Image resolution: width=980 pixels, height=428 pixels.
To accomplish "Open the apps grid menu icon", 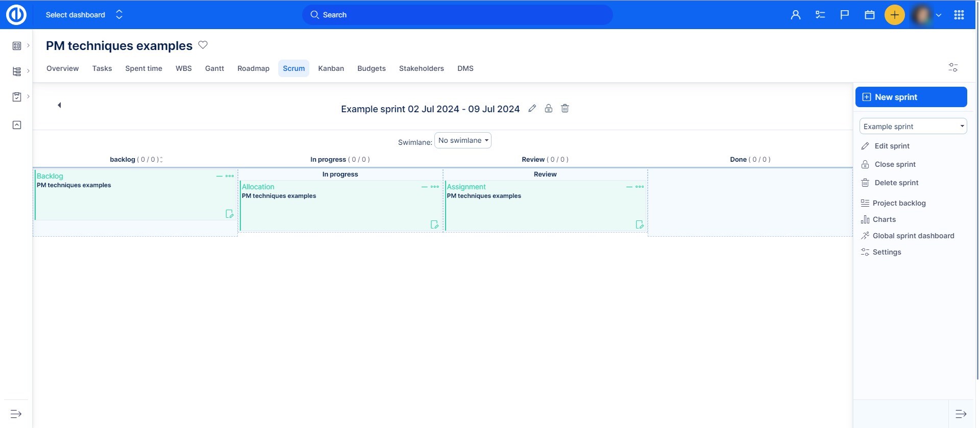I will [959, 15].
